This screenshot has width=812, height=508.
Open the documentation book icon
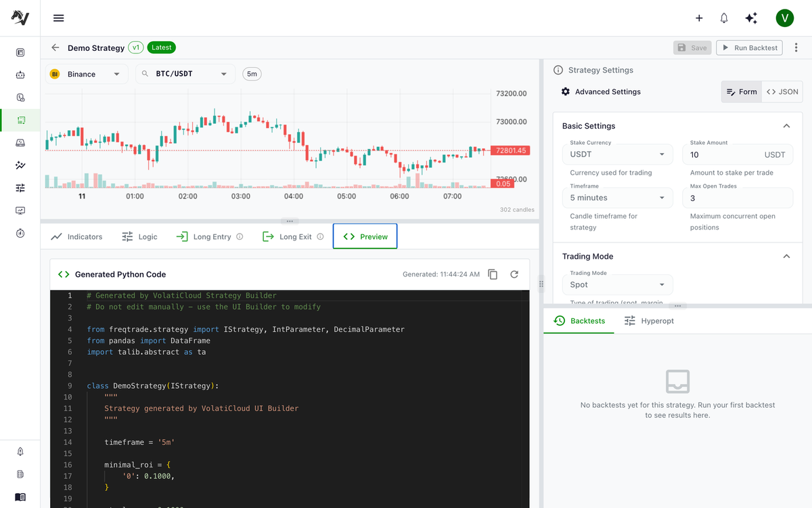(20, 496)
